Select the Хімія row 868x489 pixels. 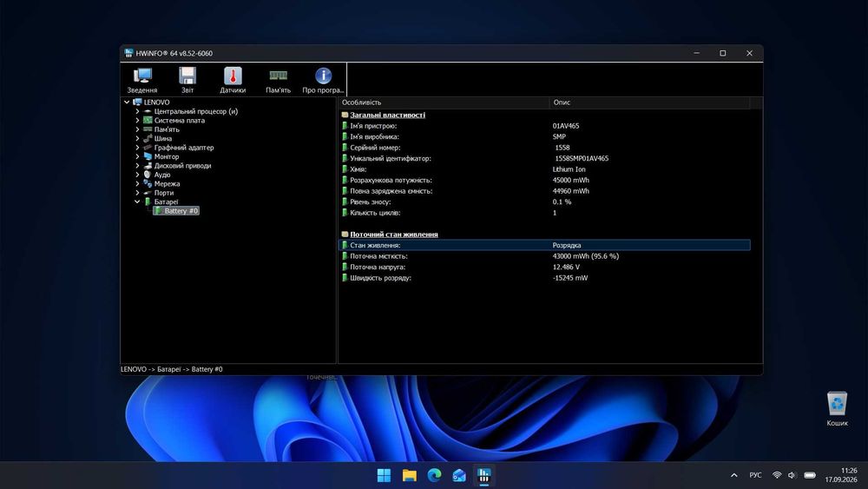tap(545, 169)
